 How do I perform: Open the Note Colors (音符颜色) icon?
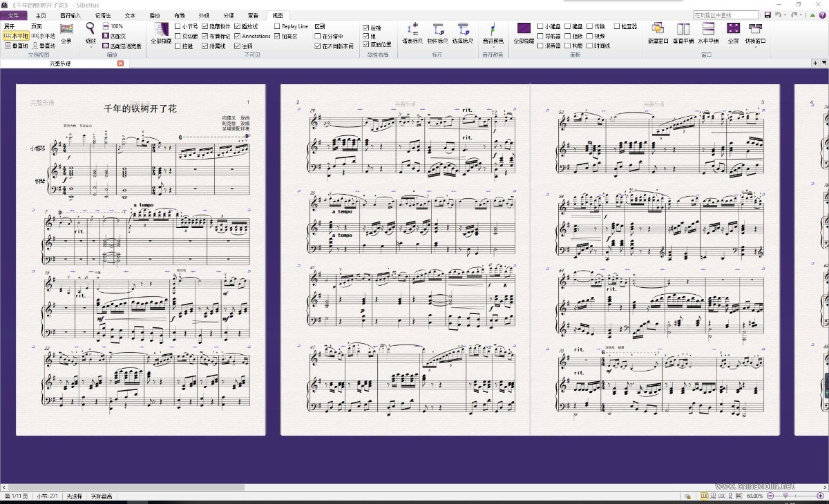493,32
